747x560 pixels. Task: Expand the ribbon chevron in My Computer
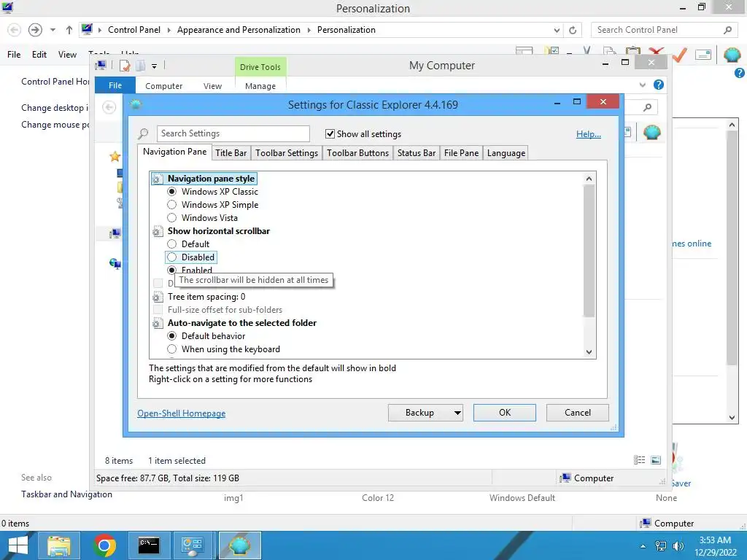pos(642,85)
